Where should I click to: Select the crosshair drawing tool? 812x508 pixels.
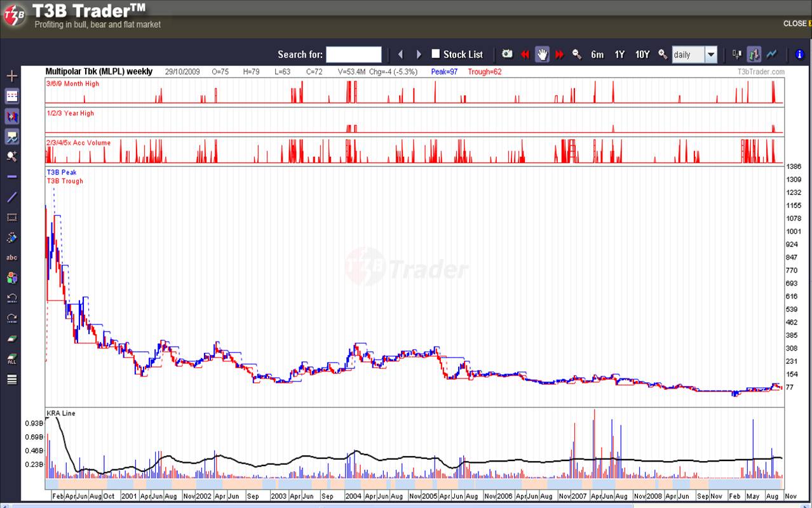[11, 75]
